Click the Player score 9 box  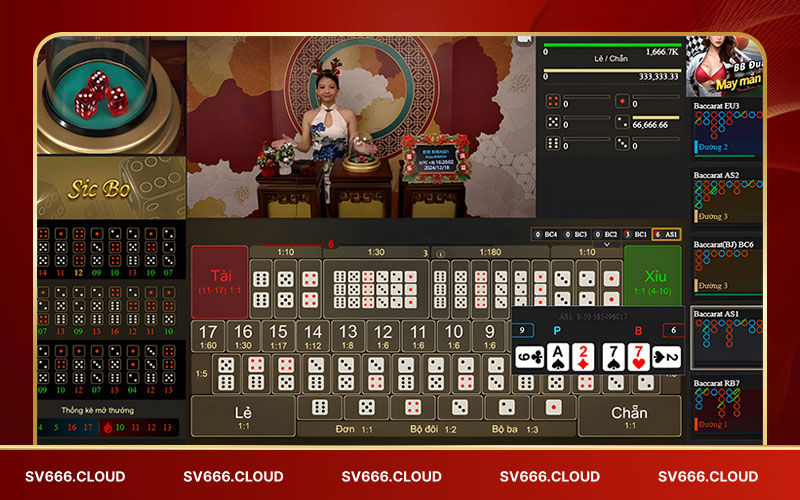click(x=522, y=330)
